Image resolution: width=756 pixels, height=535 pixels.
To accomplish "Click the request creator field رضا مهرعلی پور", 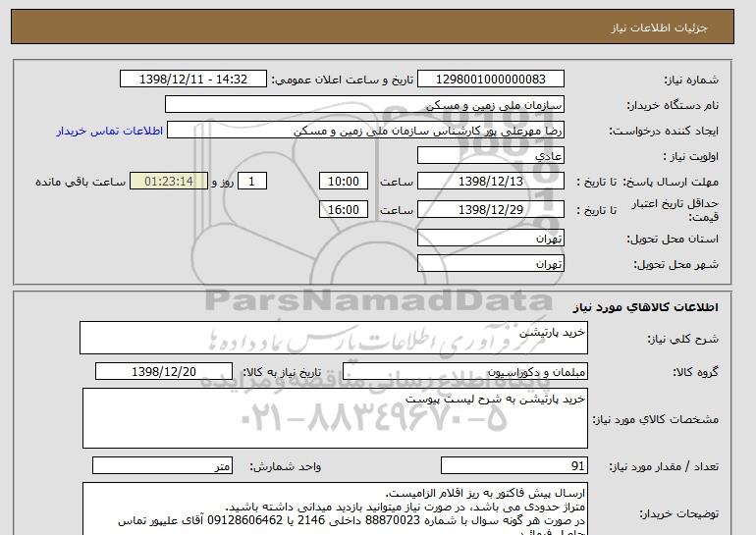I will coord(365,131).
